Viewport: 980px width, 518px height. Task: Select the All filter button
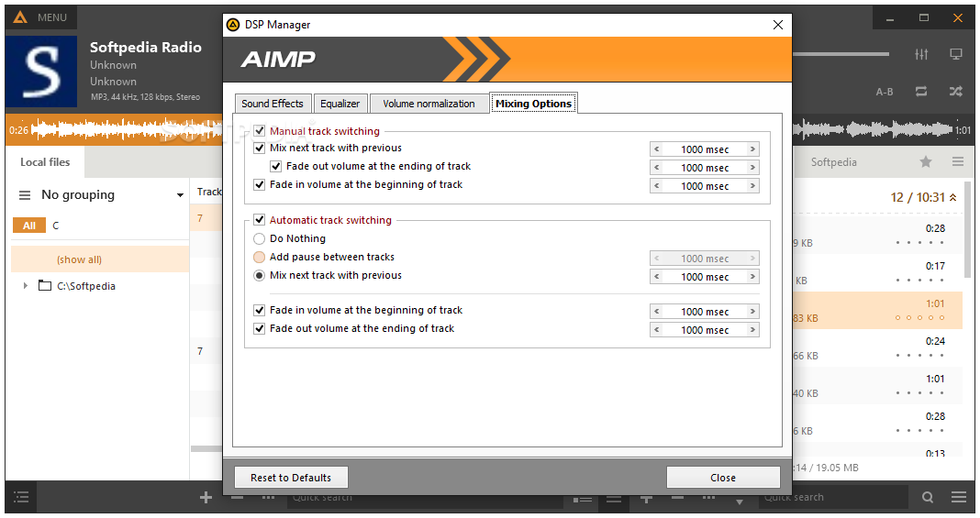click(29, 226)
